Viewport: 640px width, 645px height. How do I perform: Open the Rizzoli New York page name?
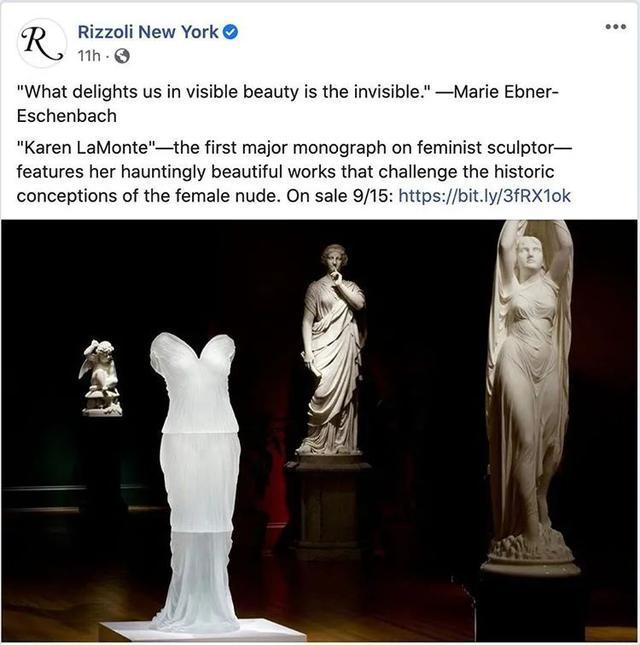point(148,32)
